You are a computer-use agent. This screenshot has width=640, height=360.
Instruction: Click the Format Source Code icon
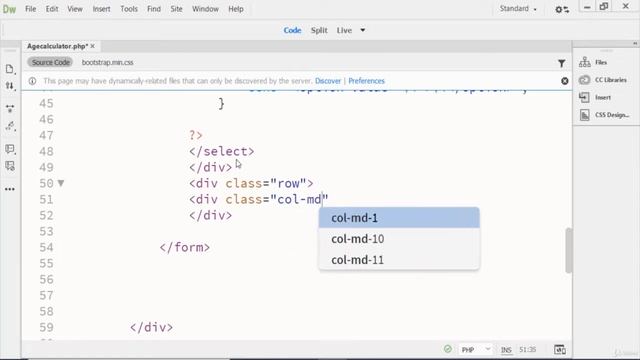point(10,126)
